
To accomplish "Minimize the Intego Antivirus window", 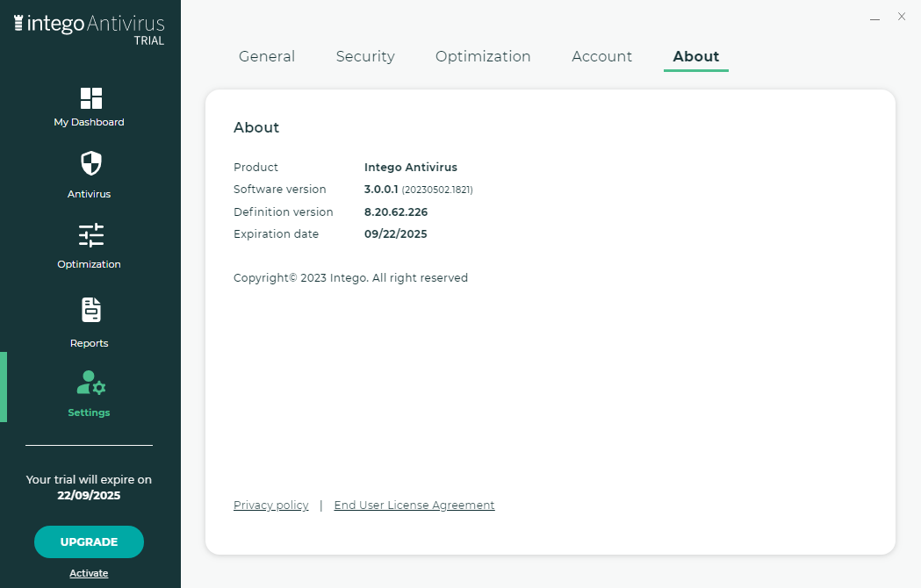I will [x=874, y=18].
